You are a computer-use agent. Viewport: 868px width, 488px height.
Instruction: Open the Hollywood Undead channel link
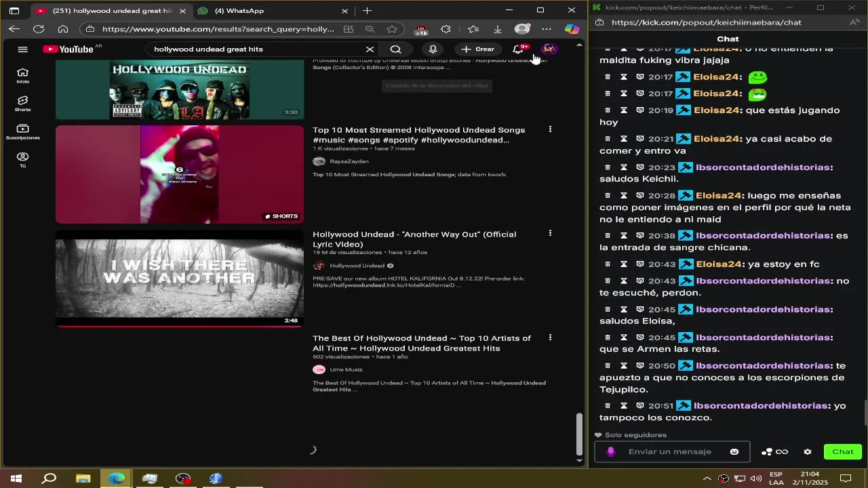357,266
